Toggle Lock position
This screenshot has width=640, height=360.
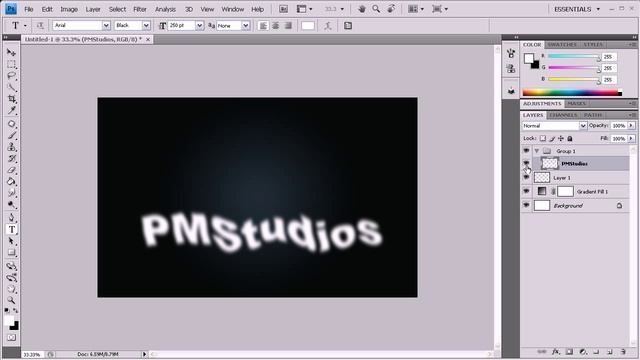[x=561, y=138]
